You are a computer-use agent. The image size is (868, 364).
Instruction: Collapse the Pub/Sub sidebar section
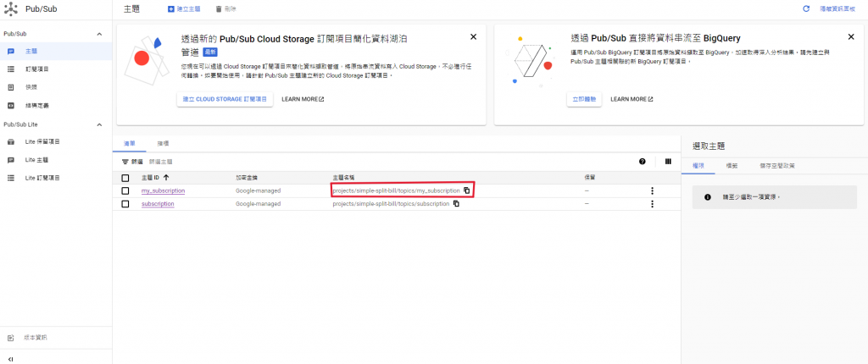tap(100, 34)
